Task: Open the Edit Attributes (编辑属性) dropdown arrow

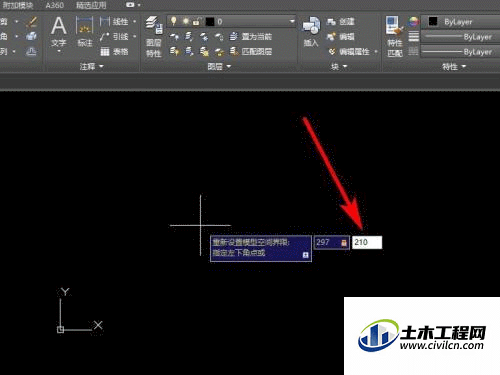Action: (x=376, y=52)
